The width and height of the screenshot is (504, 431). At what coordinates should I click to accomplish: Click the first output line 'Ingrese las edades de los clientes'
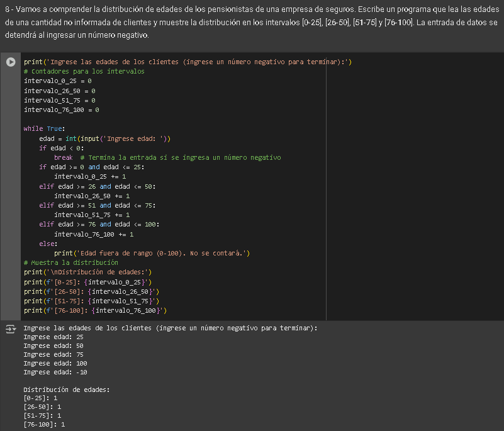171,328
